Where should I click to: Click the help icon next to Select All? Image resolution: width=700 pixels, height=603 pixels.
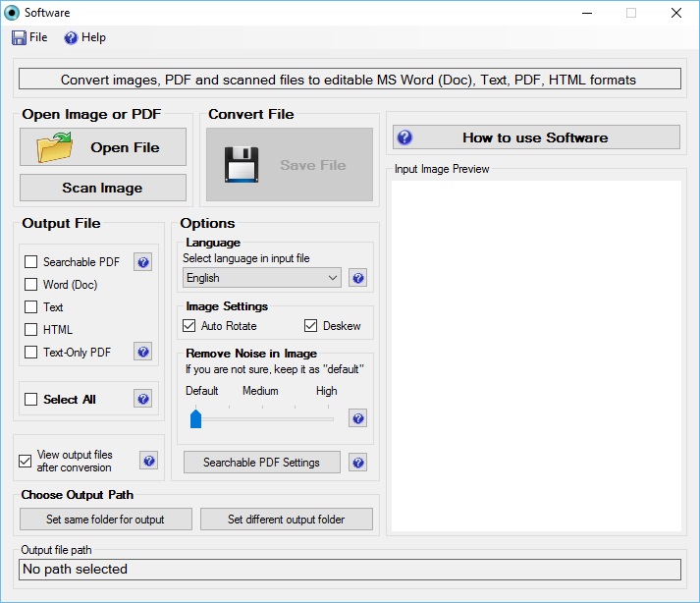pos(143,399)
